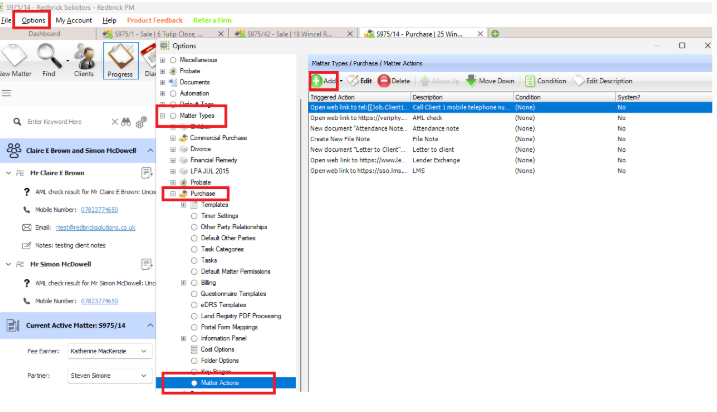Select Default Other Parties node
The image size is (717, 412).
pos(228,238)
